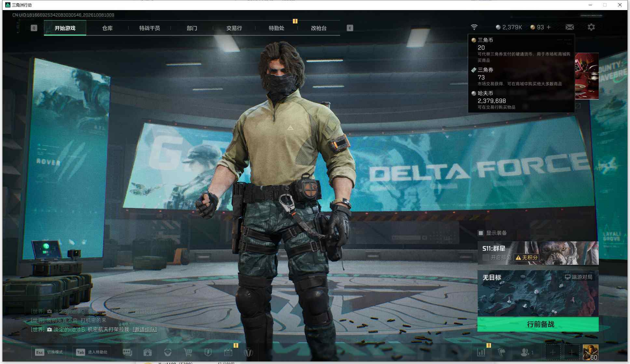Click the 无积分 warning tag
The image size is (630, 364).
(527, 258)
